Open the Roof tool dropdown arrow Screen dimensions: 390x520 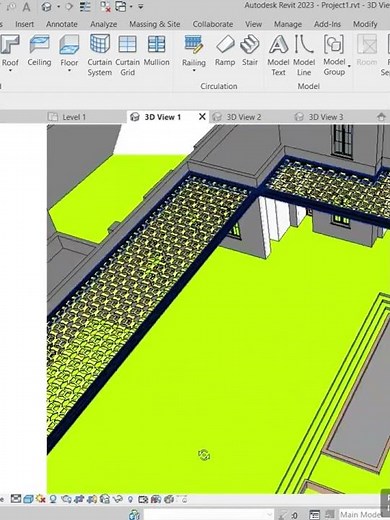pyautogui.click(x=10, y=71)
